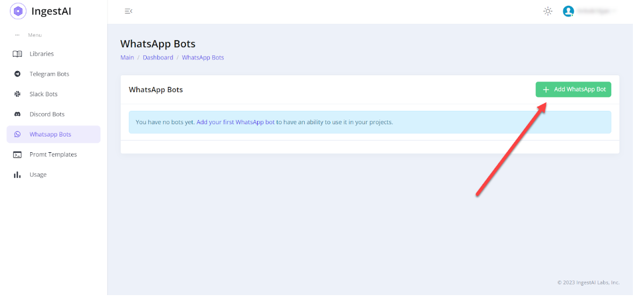Go to Telegram Bots
Image resolution: width=644 pixels, height=298 pixels.
pyautogui.click(x=54, y=74)
